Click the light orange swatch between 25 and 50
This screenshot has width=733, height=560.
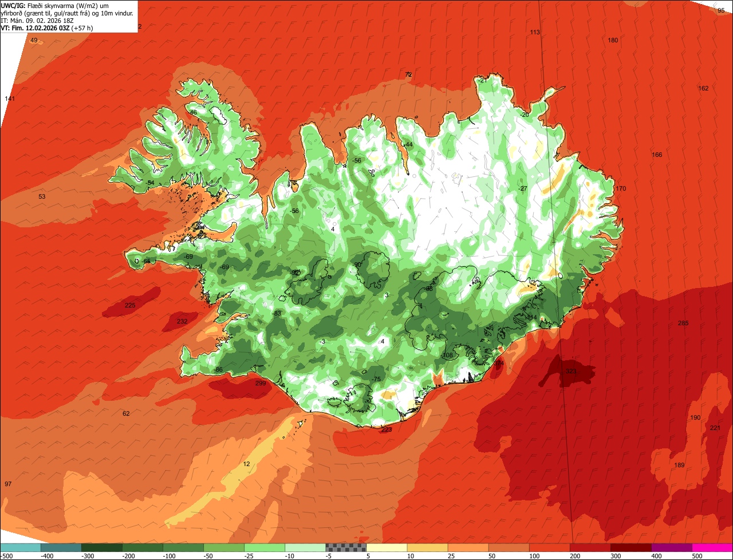click(x=468, y=547)
